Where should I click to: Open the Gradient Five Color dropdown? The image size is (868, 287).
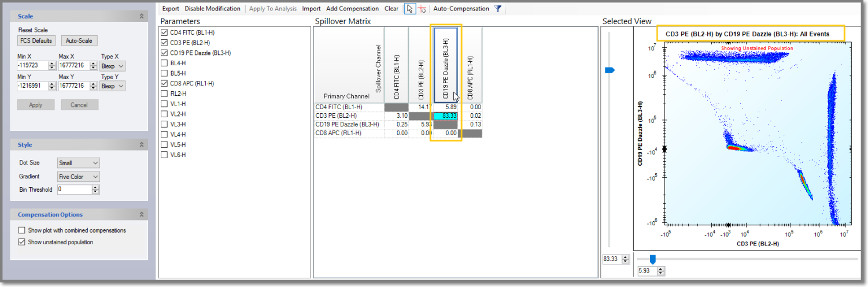tap(79, 177)
